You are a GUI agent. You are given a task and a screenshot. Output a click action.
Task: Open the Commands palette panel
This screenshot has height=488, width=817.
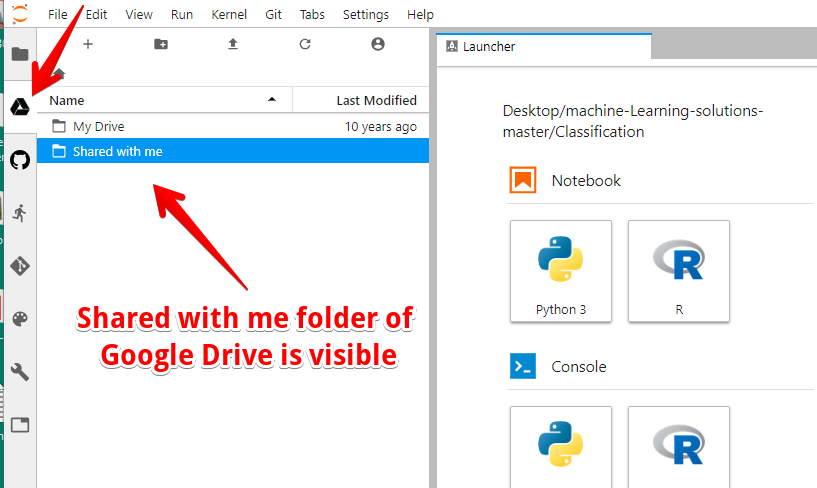(20, 319)
